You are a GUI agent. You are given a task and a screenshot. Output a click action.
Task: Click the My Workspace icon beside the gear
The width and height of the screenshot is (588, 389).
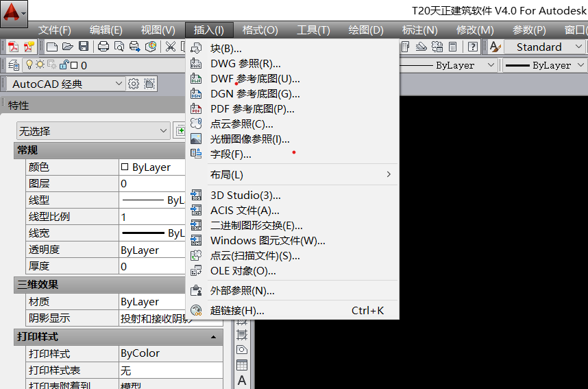click(x=149, y=84)
